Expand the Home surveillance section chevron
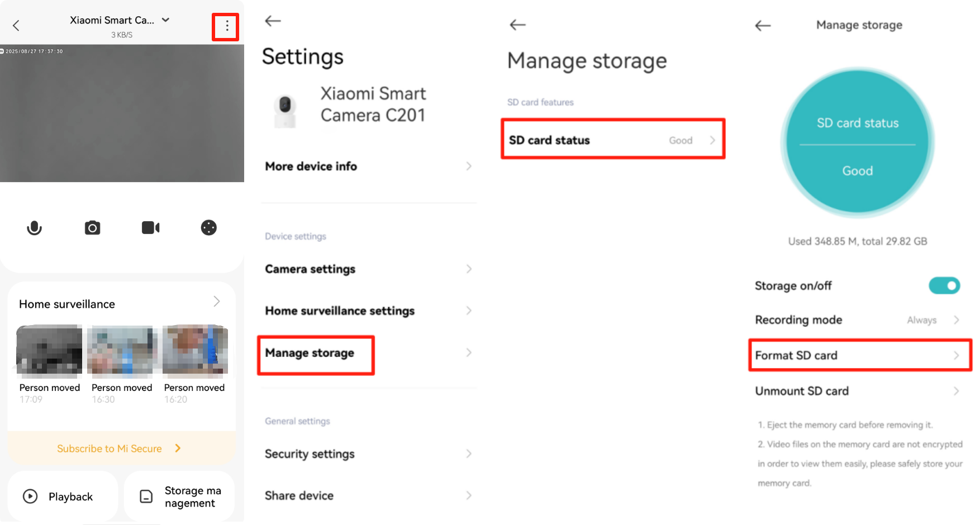 217,302
